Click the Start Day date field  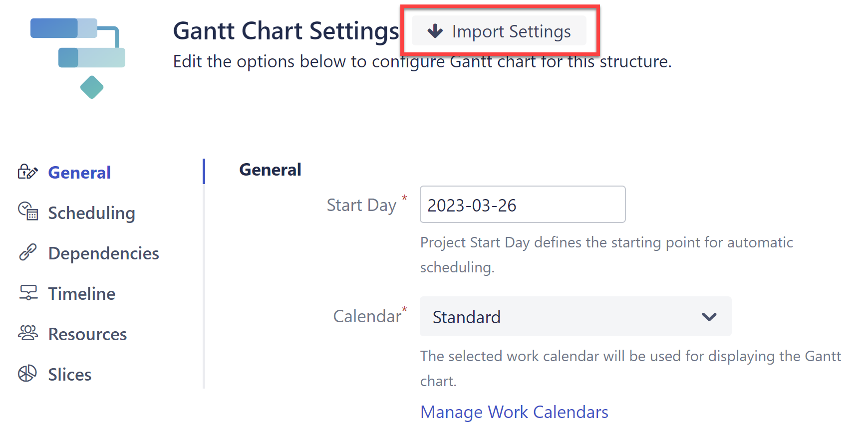click(x=522, y=205)
